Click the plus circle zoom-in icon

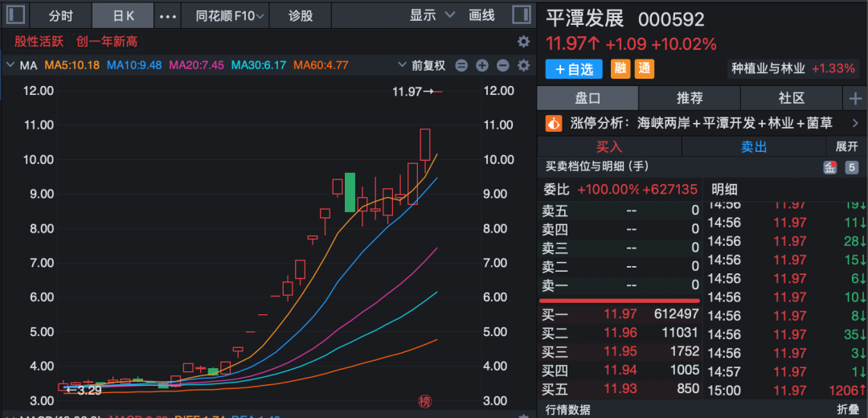pyautogui.click(x=482, y=65)
